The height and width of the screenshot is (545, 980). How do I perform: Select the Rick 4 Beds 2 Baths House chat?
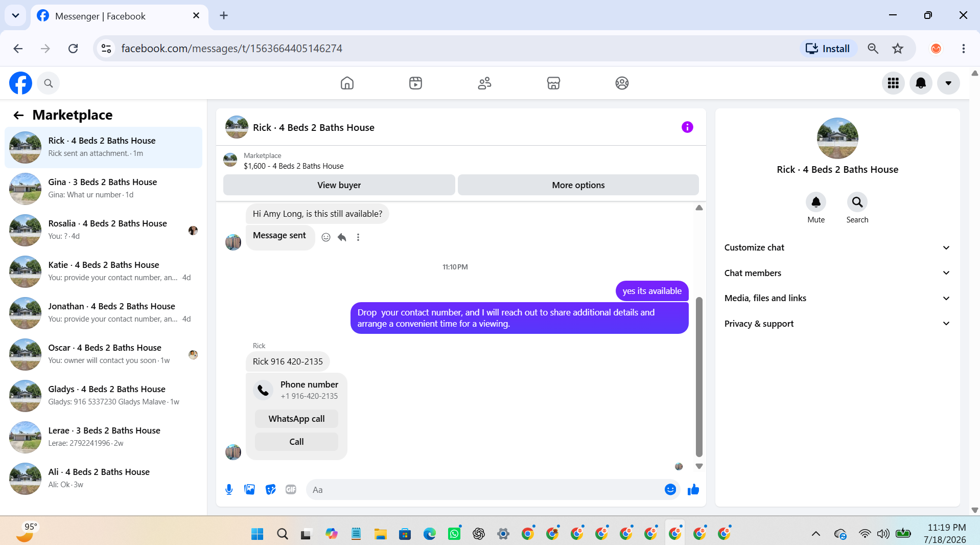[104, 147]
